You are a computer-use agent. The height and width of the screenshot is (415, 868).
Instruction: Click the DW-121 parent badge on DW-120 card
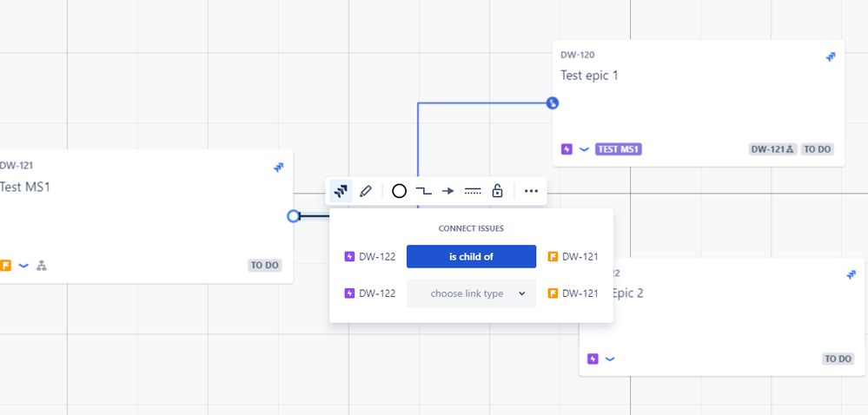(x=772, y=149)
